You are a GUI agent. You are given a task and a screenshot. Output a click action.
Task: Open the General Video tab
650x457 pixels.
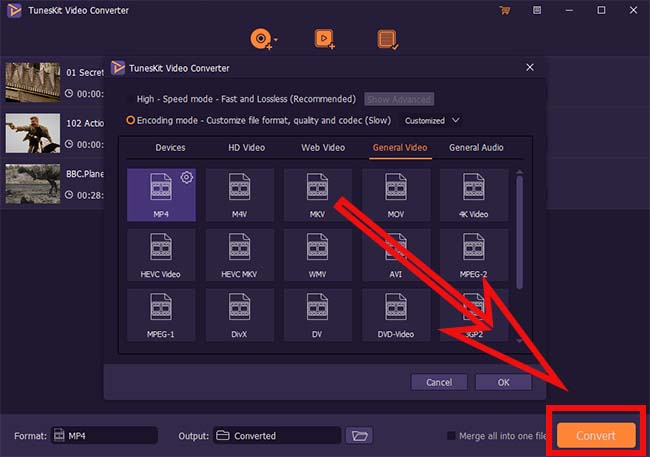(400, 148)
